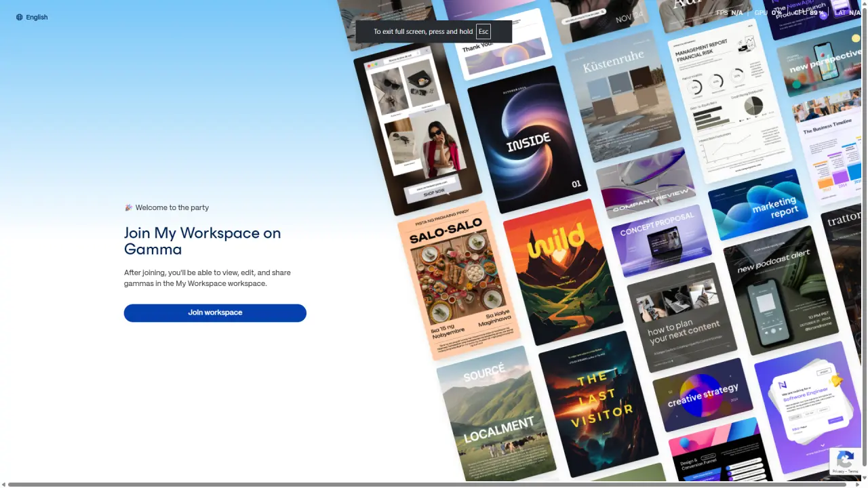Select the Management Report Financial Risk thumbnail
The image size is (868, 488).
tap(729, 101)
